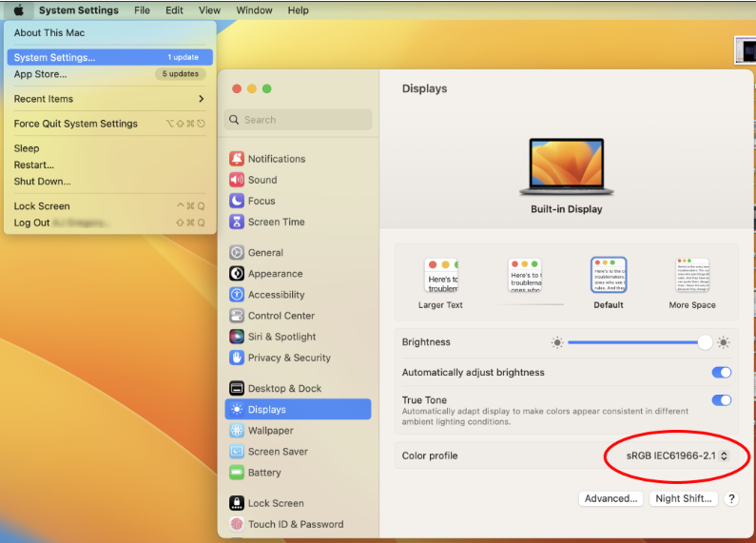
Task: Click the high brightness sun icon
Action: pos(724,342)
